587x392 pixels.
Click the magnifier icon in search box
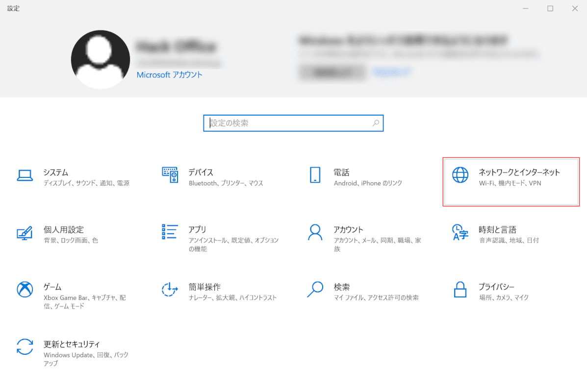coord(376,123)
